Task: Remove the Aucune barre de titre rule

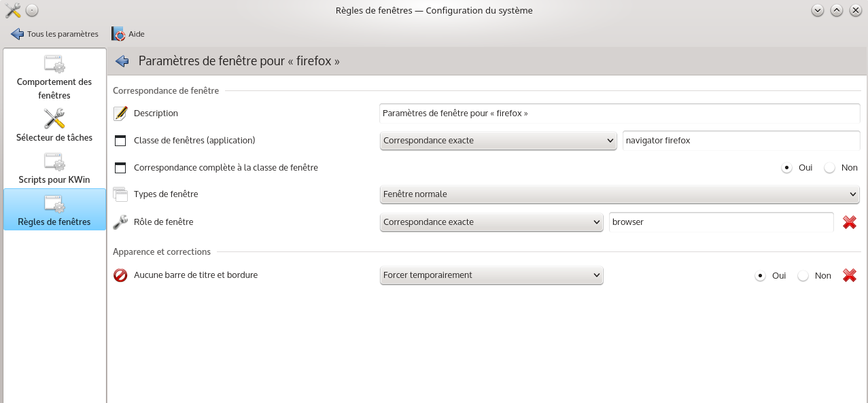Action: tap(850, 275)
